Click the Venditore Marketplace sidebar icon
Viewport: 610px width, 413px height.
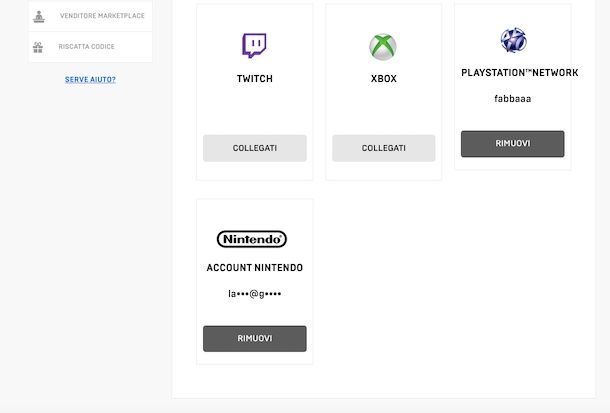tap(39, 16)
